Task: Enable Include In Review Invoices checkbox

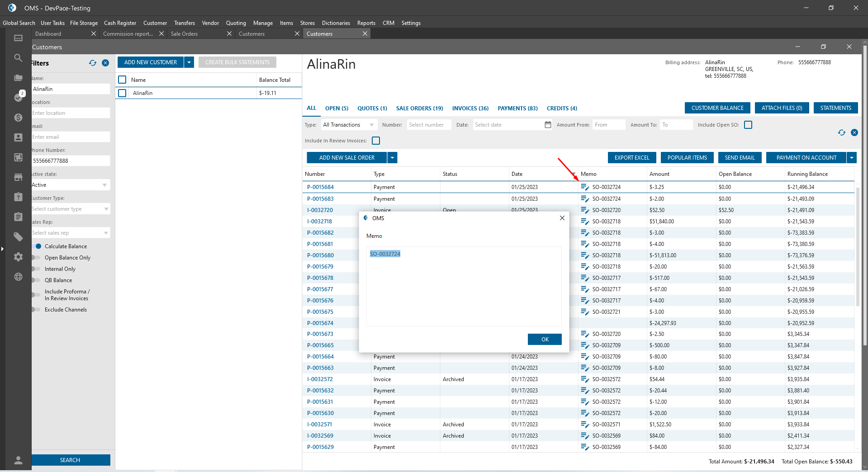Action: coord(376,141)
